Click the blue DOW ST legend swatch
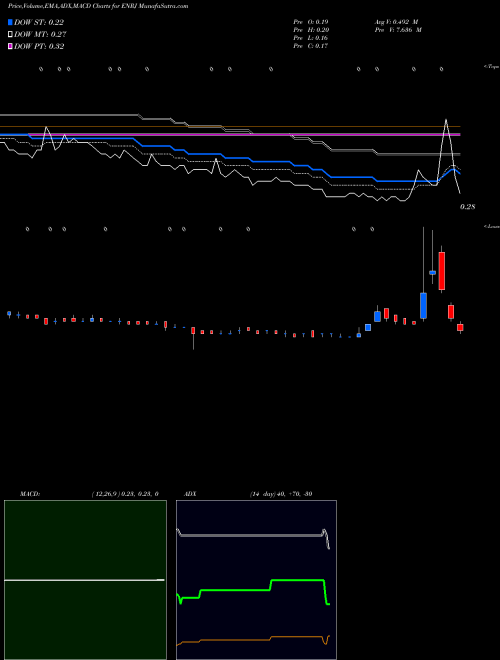This screenshot has width=500, height=660. [11, 22]
